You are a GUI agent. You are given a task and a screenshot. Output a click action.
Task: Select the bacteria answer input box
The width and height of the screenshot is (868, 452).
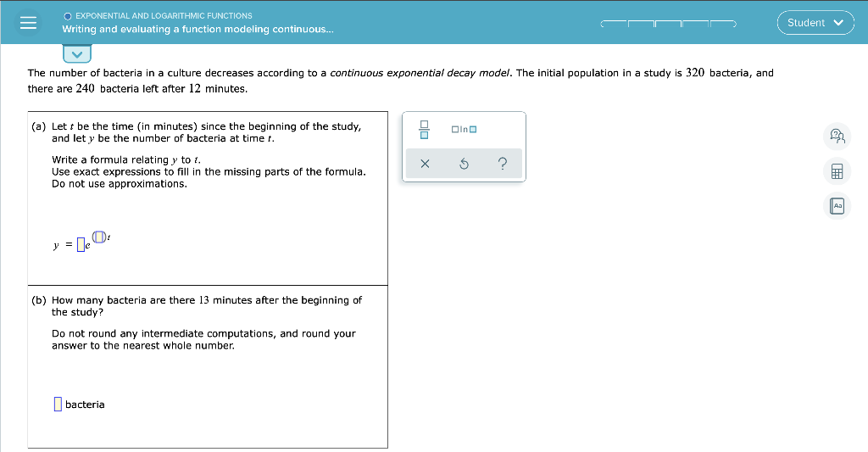click(x=58, y=405)
